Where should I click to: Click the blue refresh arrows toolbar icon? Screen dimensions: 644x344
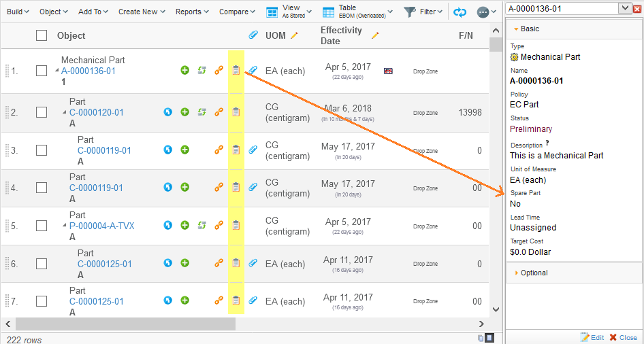pos(460,12)
